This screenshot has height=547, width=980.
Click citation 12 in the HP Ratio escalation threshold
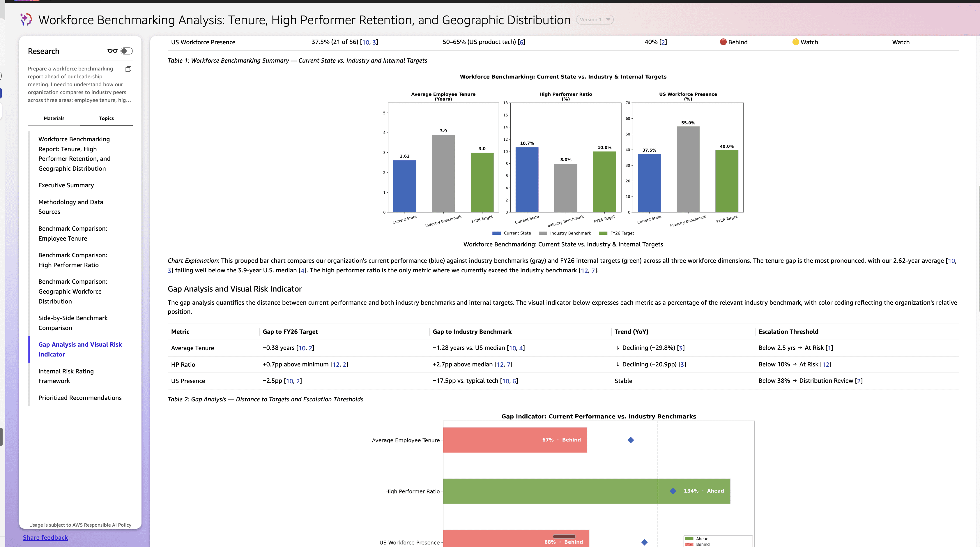[x=825, y=365]
